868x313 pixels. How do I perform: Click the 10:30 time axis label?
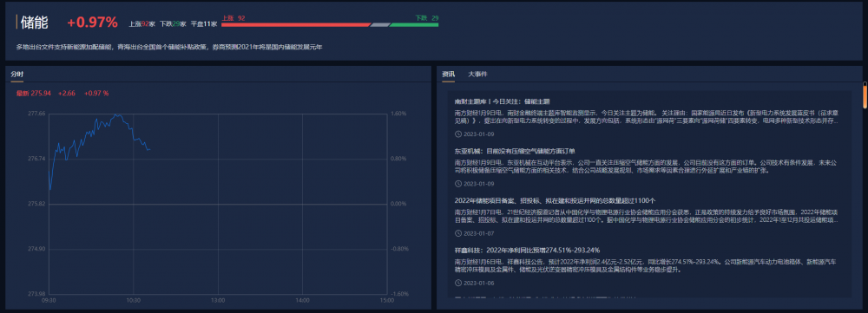coord(134,301)
